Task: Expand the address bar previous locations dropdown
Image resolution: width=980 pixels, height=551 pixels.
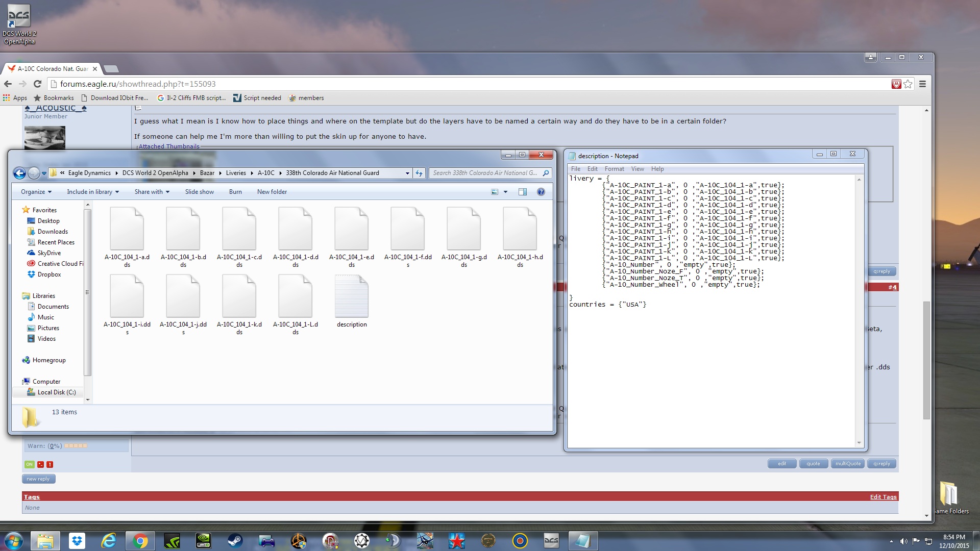Action: [407, 173]
